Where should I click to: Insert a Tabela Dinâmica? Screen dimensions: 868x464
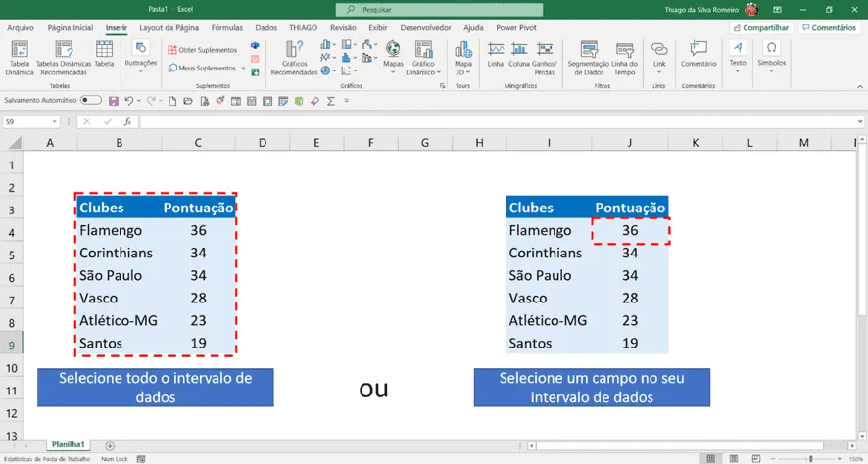point(20,58)
